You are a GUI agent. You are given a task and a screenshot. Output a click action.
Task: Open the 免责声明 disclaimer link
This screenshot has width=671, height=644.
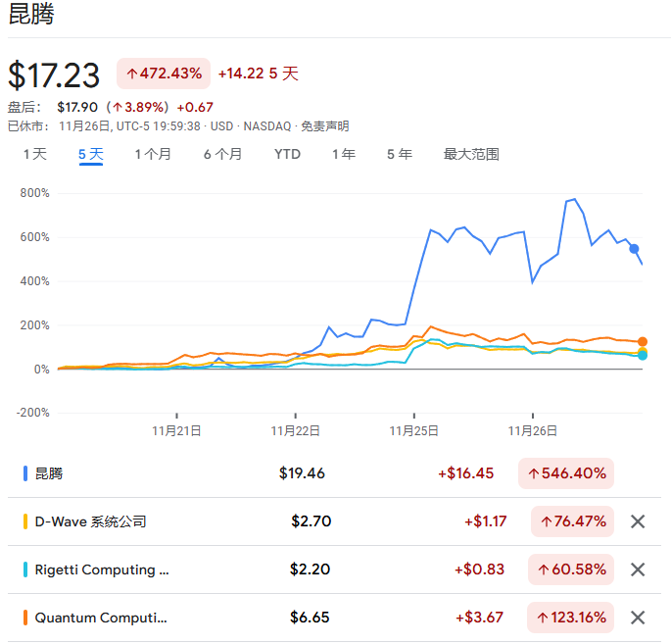pos(325,126)
